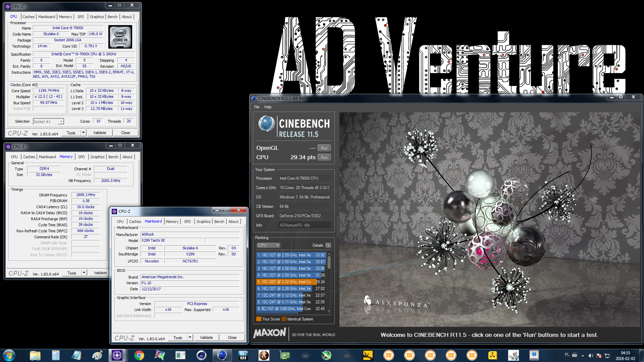Open the yellow-and-black taskbar icon

pos(368,355)
